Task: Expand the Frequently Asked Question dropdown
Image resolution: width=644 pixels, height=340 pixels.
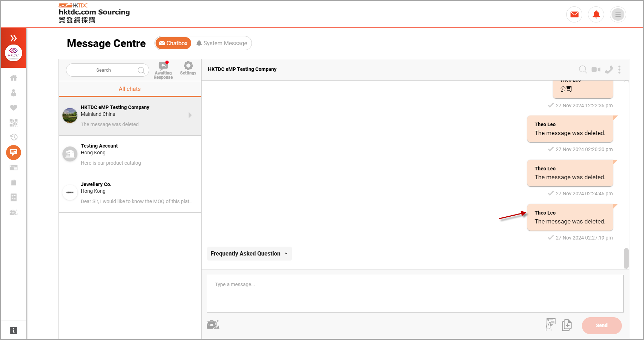Action: 249,253
